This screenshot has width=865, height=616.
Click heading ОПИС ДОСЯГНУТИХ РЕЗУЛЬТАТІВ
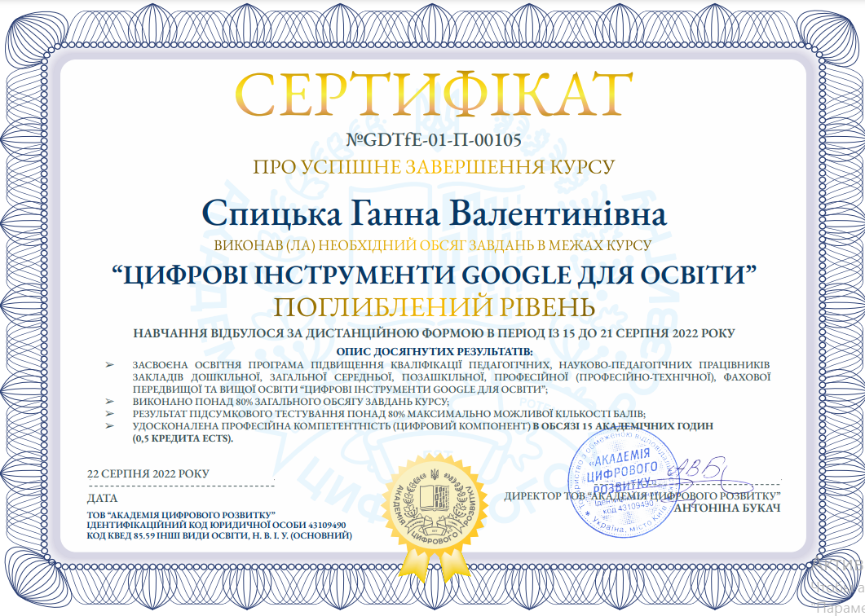tap(435, 351)
